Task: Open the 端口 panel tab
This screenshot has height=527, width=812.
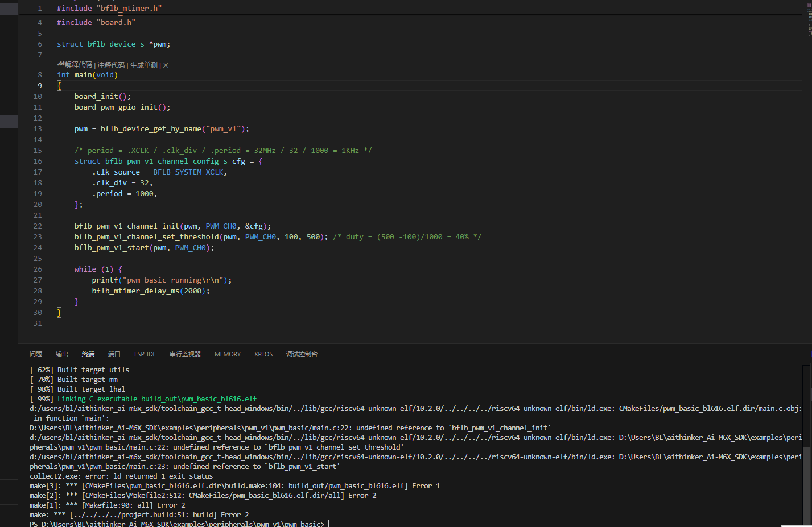Action: point(114,354)
